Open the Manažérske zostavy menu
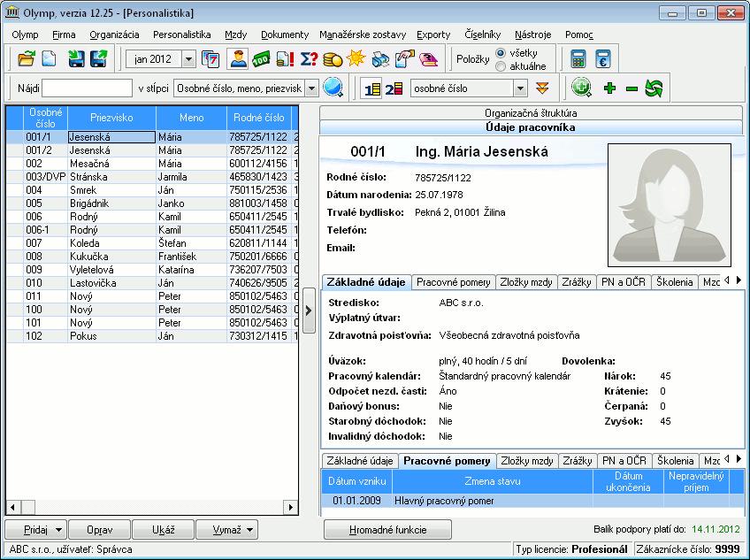750x560 pixels. coord(363,35)
